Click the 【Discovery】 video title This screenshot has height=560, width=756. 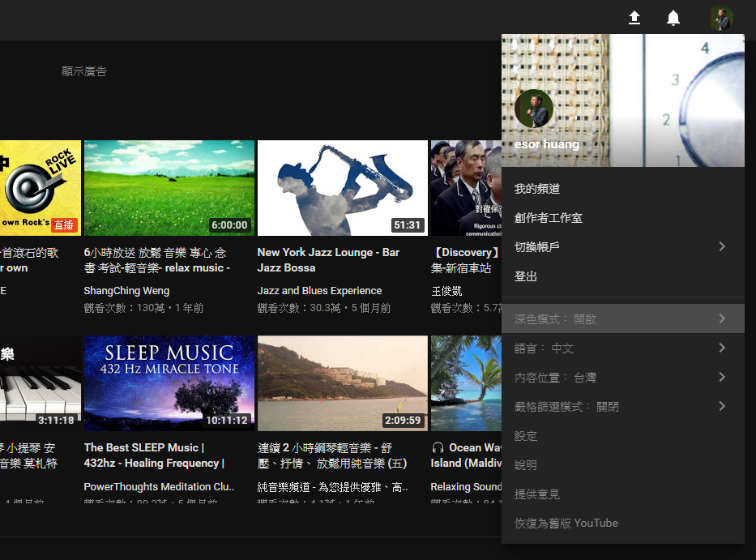coord(466,260)
